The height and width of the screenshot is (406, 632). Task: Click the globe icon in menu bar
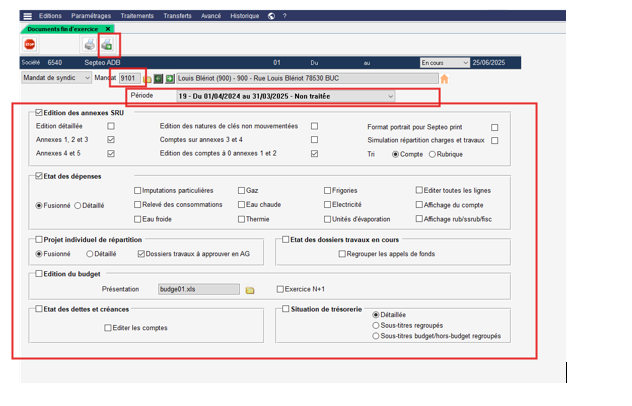point(271,16)
